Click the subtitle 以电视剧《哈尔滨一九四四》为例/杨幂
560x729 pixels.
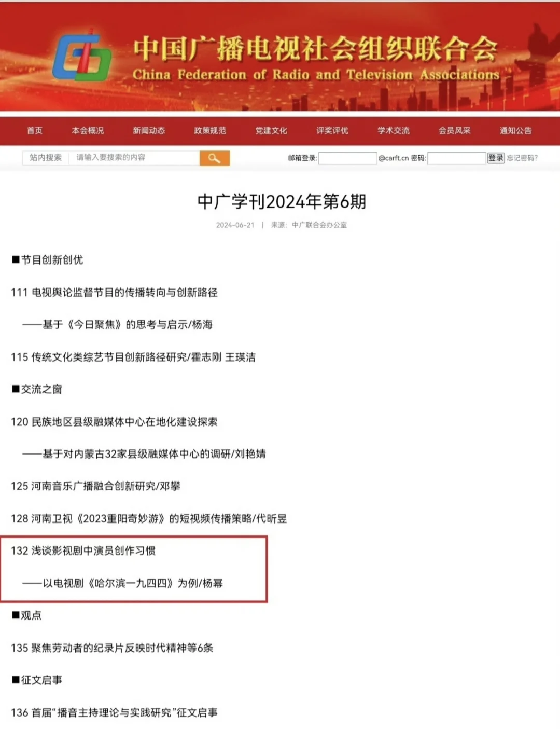coord(122,583)
